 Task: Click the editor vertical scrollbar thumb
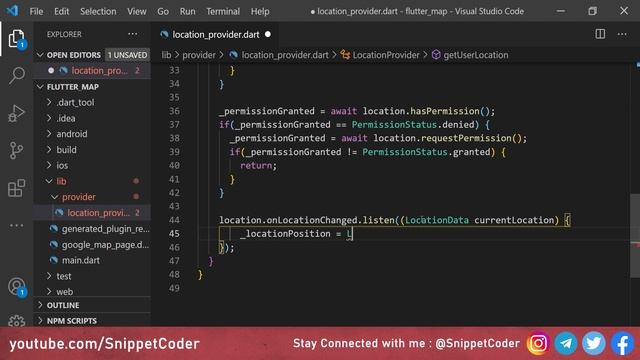[635, 236]
